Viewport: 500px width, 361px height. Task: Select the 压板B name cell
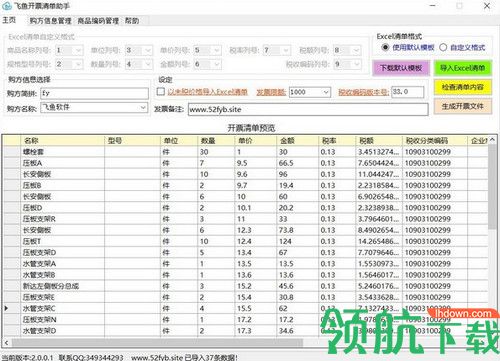62,185
